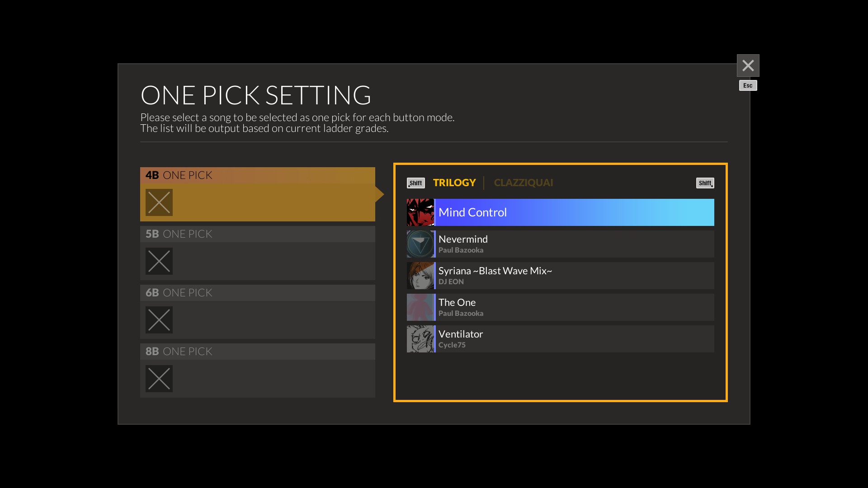The height and width of the screenshot is (488, 868).
Task: Click Ventilator album art thumbnail
Action: 420,339
